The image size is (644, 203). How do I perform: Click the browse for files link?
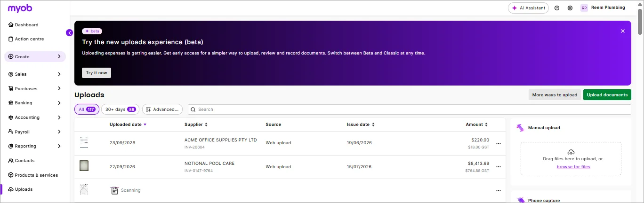(573, 167)
